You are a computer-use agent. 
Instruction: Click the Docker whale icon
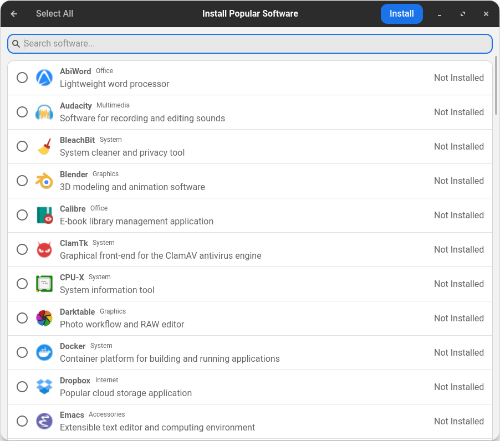pyautogui.click(x=44, y=352)
